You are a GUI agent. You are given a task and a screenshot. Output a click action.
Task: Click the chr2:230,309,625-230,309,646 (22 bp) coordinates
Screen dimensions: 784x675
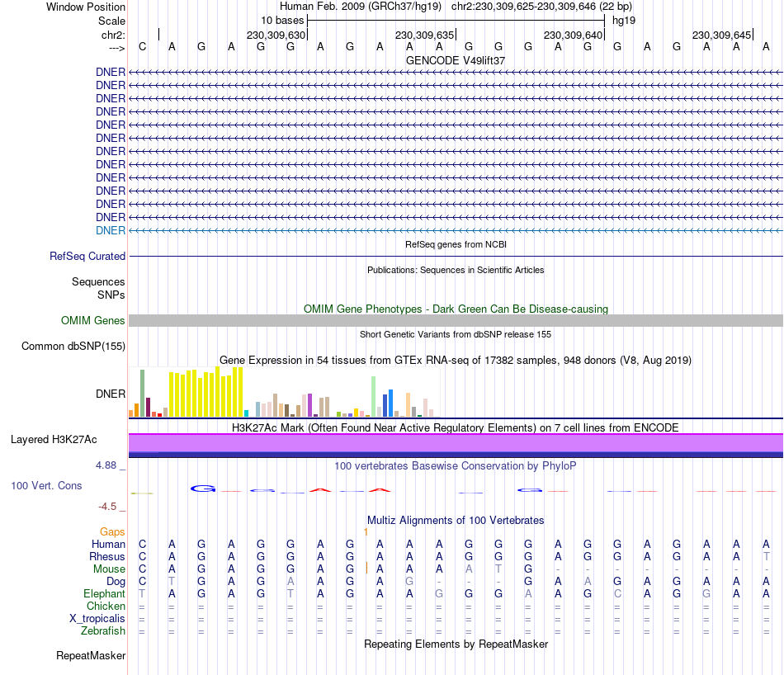click(x=541, y=7)
